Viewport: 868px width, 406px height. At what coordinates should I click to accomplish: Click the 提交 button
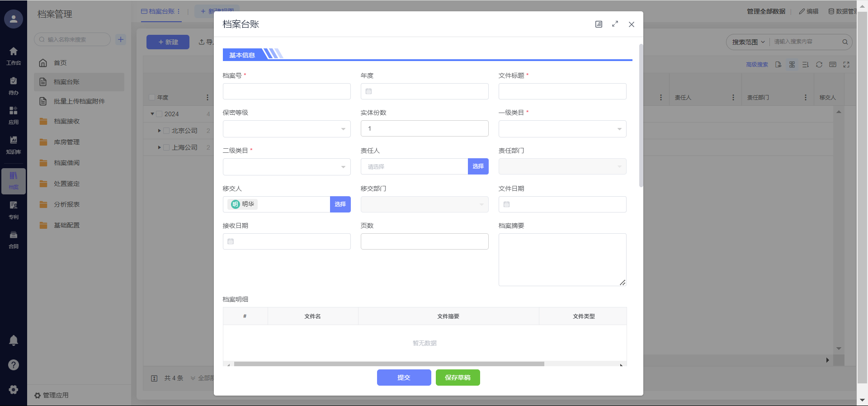[x=404, y=378]
